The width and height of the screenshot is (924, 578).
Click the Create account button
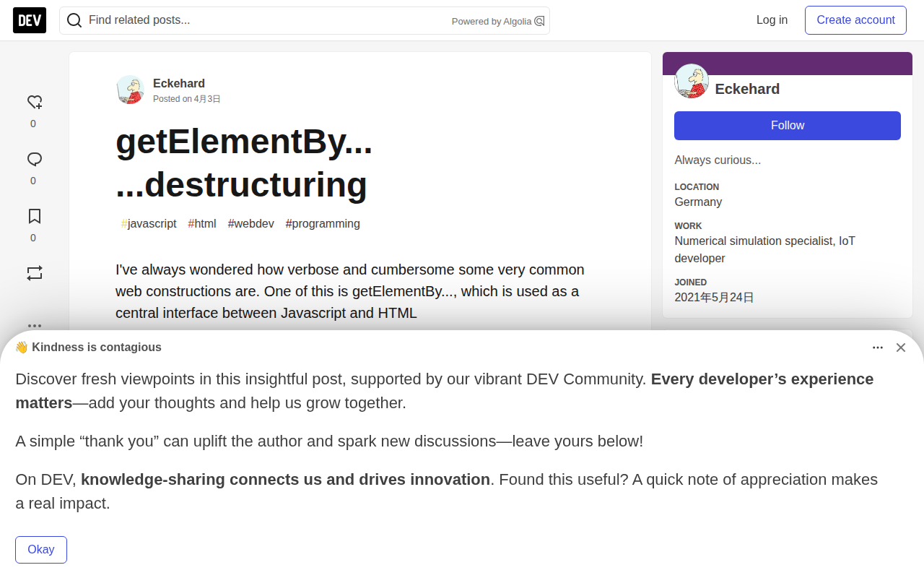pos(855,20)
